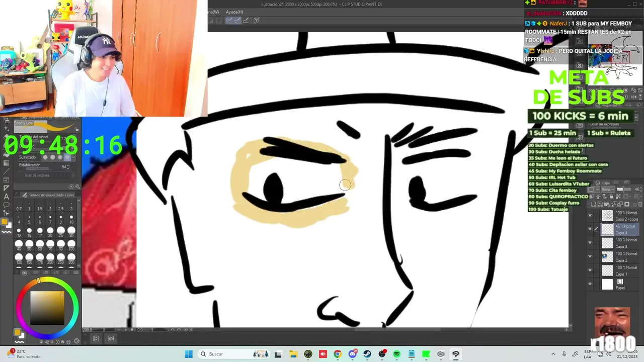Select the Balloon tool
This screenshot has height=362, width=644.
pyautogui.click(x=6, y=205)
